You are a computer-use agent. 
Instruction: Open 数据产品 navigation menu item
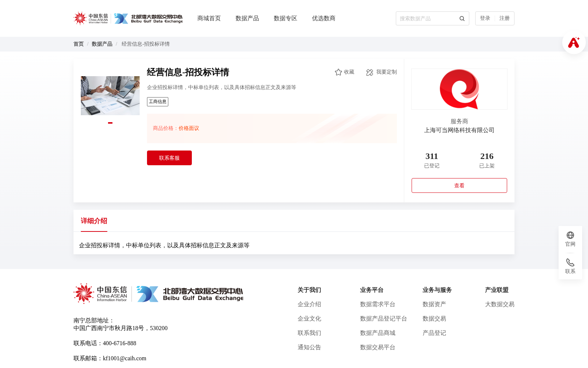click(247, 18)
